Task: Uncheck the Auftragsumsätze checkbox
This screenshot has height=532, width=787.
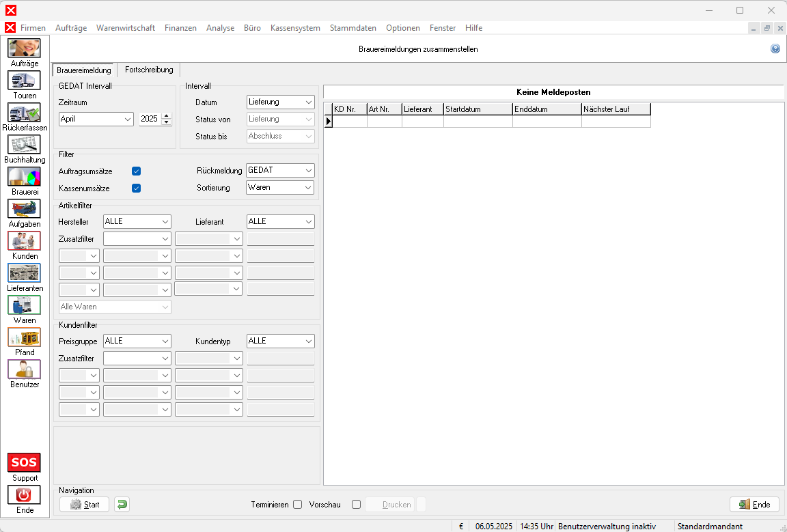Action: (136, 171)
